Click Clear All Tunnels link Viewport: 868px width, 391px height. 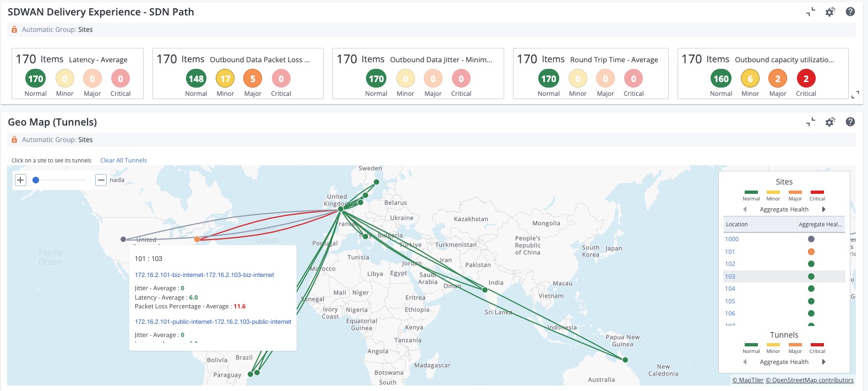123,160
